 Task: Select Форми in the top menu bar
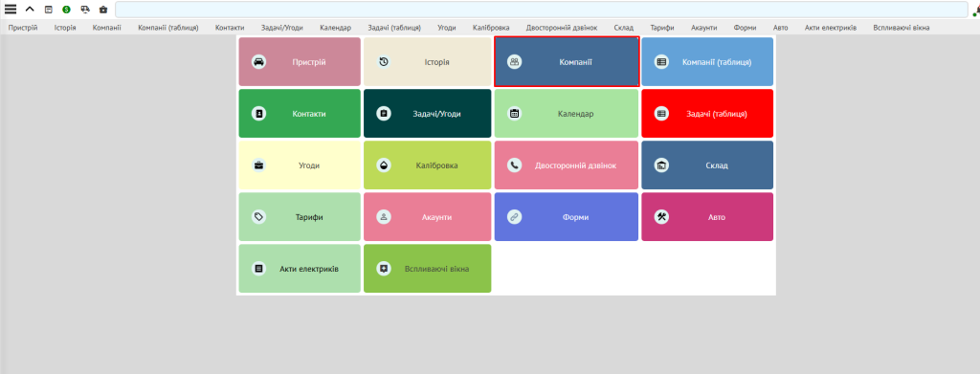745,28
